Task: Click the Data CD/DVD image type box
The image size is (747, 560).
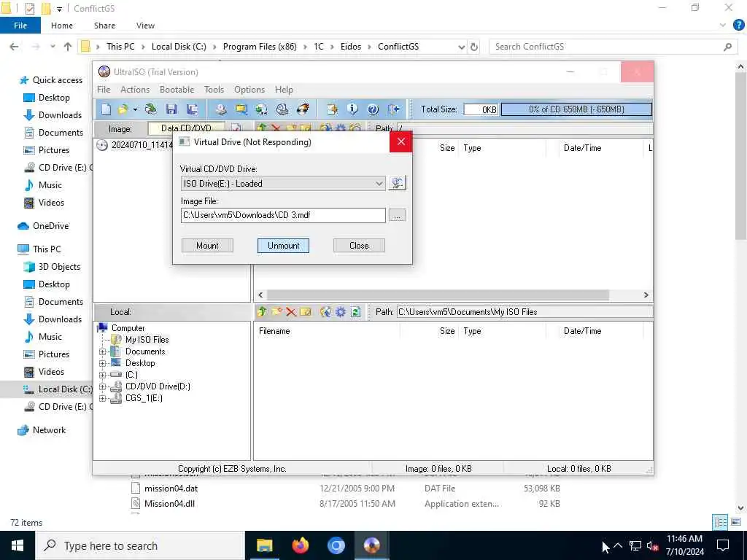Action: [x=186, y=128]
